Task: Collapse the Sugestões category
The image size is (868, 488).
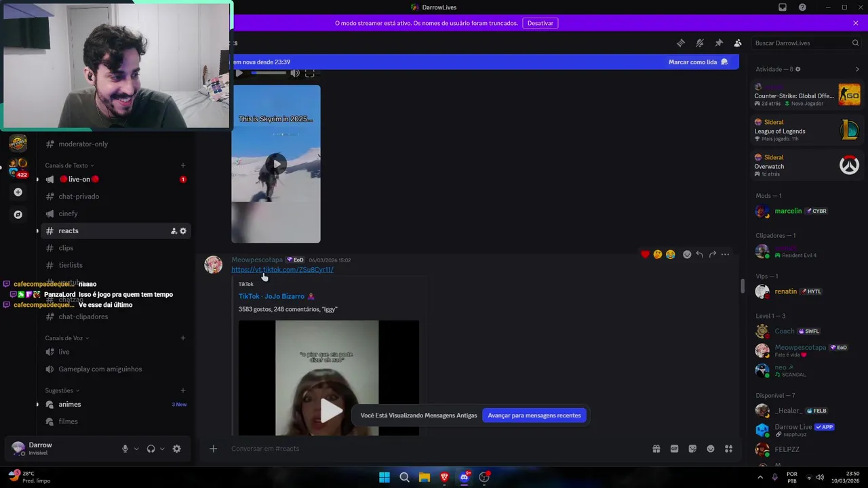Action: tap(62, 390)
